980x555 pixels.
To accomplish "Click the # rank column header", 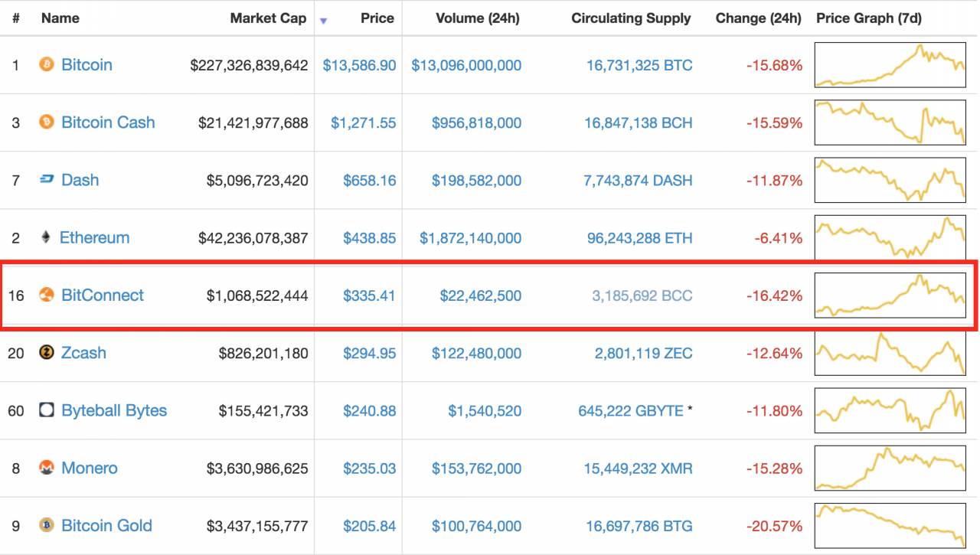I will click(16, 18).
